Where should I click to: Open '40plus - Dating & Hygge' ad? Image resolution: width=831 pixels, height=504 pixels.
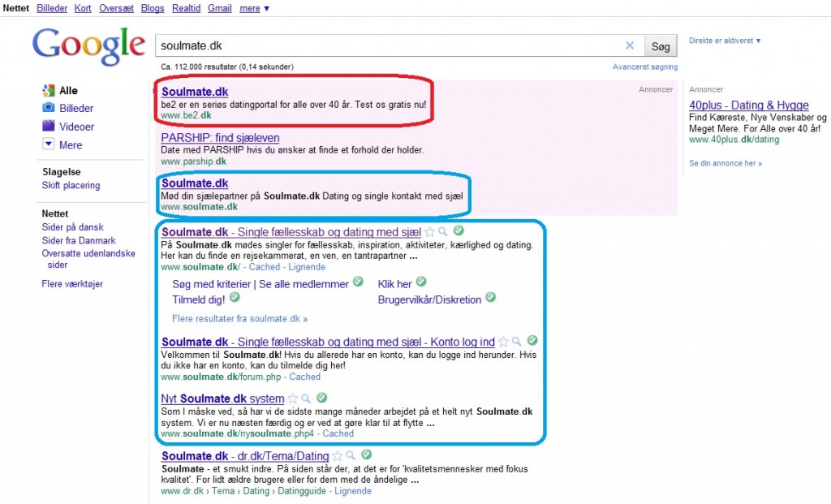pos(749,105)
